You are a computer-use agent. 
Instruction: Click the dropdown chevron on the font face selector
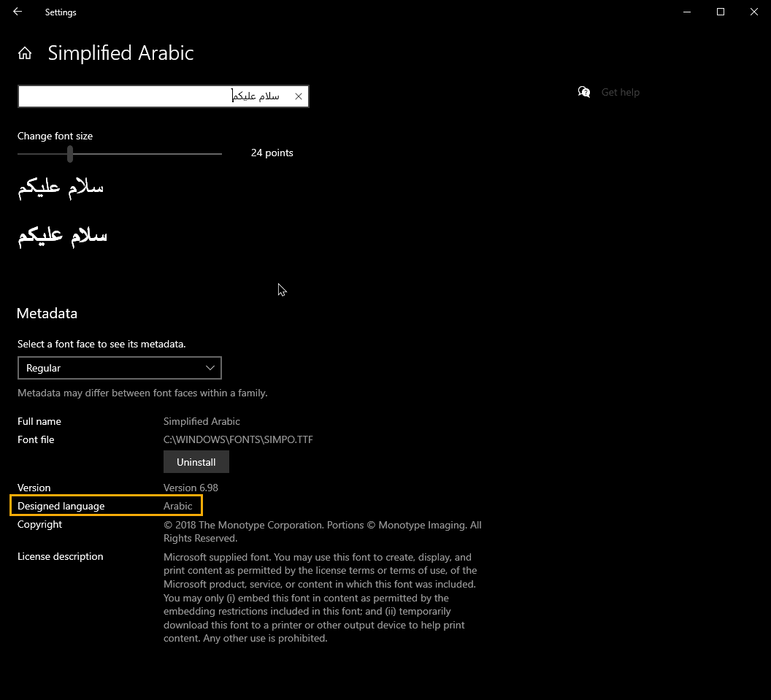point(210,368)
